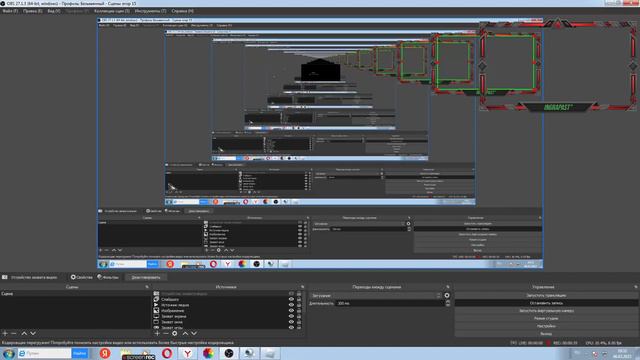Move source up arrow in Источники panel
Viewport: 640px width, 360px height.
(185, 333)
